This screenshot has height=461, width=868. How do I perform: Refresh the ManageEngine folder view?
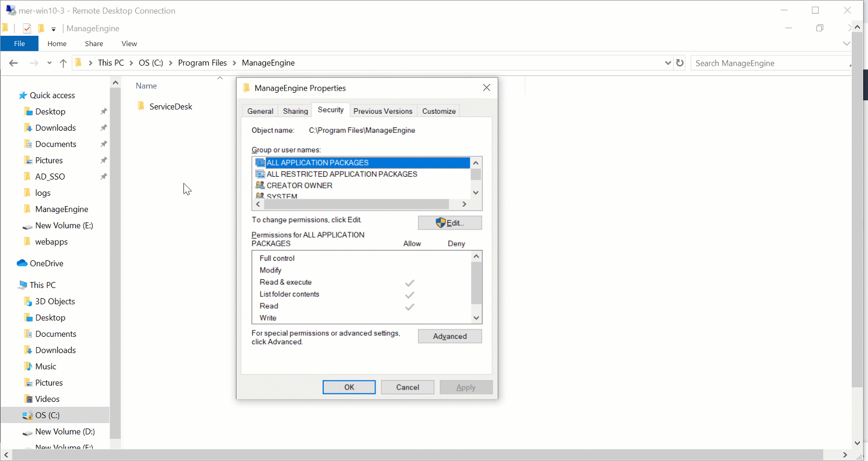(680, 63)
